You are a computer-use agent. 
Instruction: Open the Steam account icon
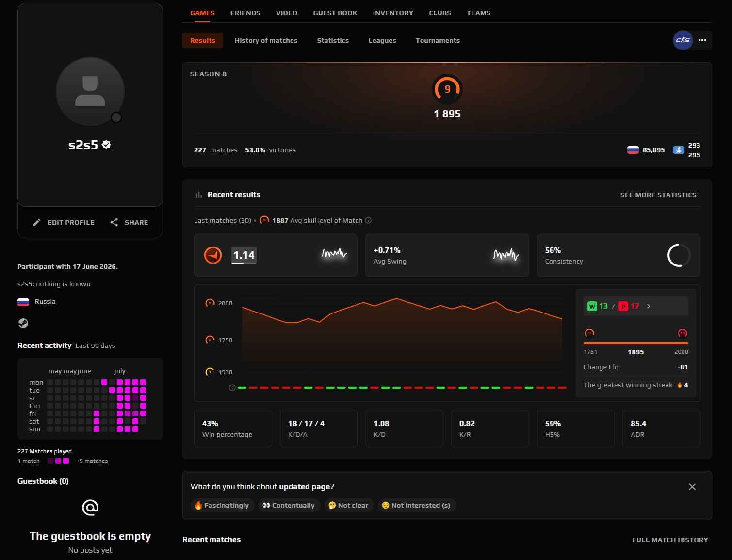click(x=23, y=323)
